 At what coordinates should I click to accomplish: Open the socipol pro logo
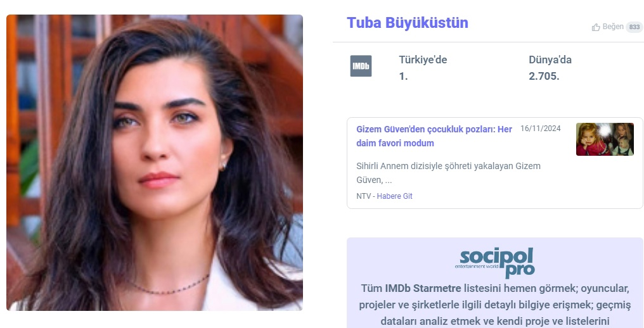[x=495, y=263]
